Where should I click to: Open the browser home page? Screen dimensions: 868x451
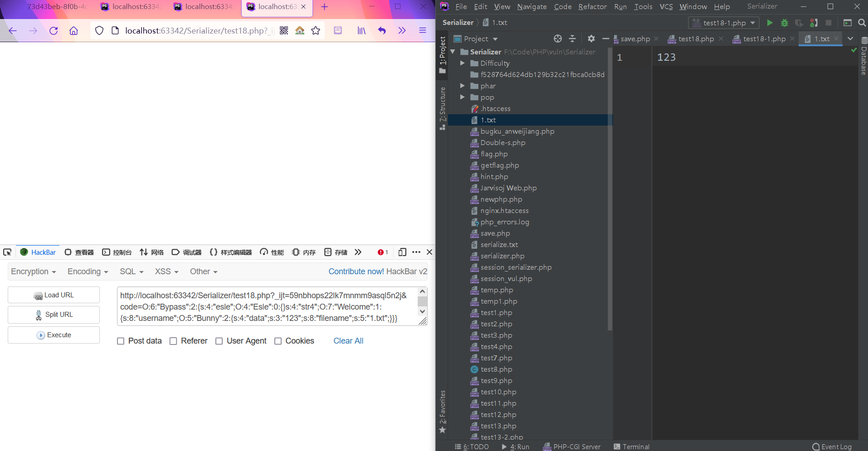pyautogui.click(x=73, y=31)
